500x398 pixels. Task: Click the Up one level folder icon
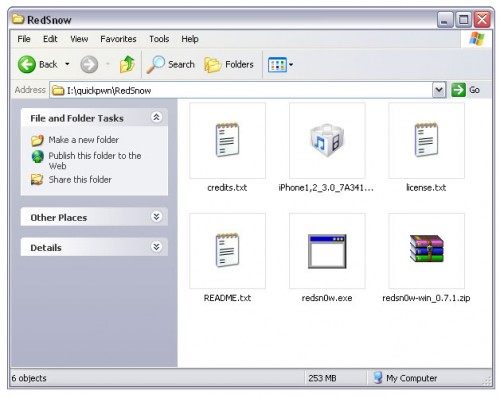127,64
